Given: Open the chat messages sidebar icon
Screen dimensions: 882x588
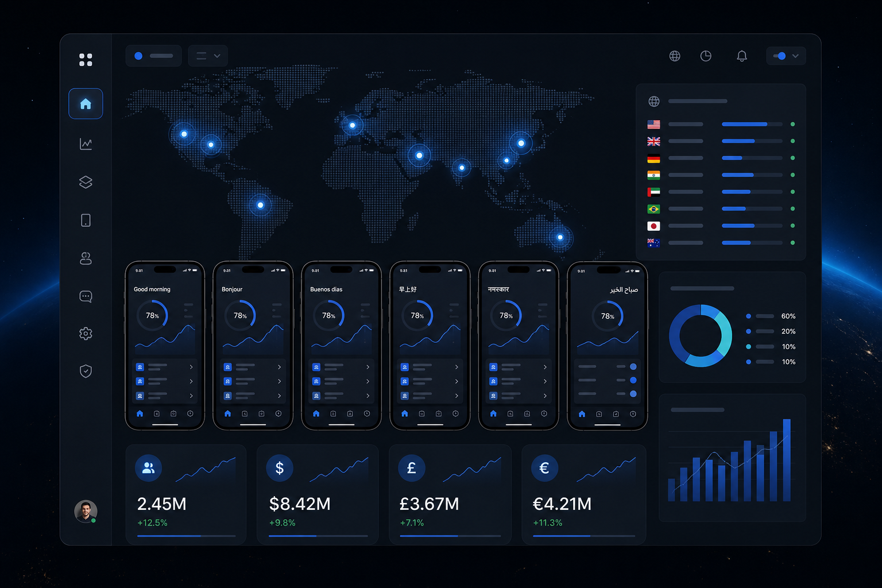Looking at the screenshot, I should click(86, 296).
